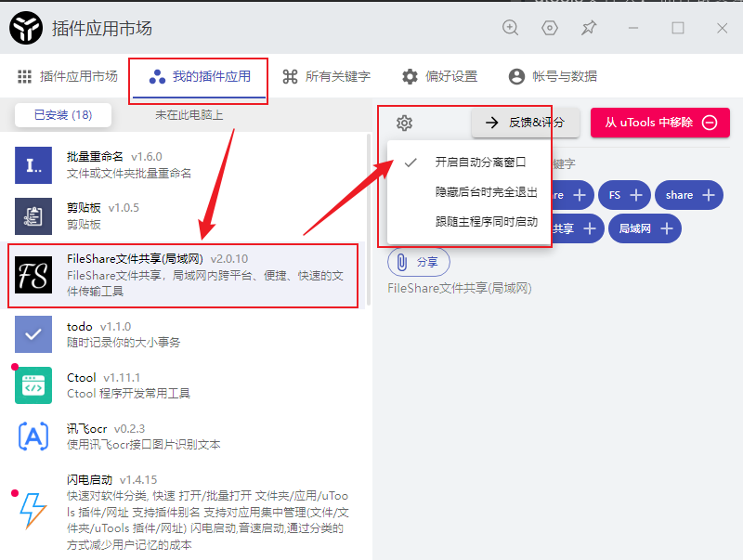This screenshot has height=560, width=743.
Task: Click the 反馈&评分 button
Action: click(525, 123)
